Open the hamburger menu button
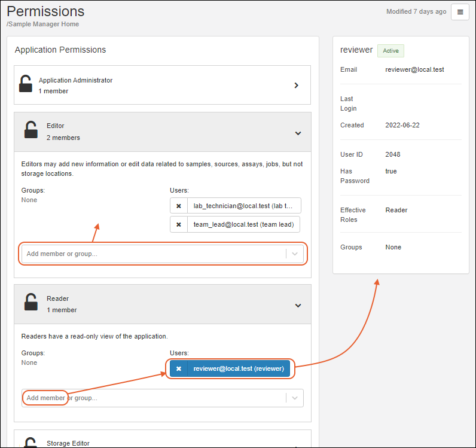Viewport: 476px width, 448px height. [460, 12]
